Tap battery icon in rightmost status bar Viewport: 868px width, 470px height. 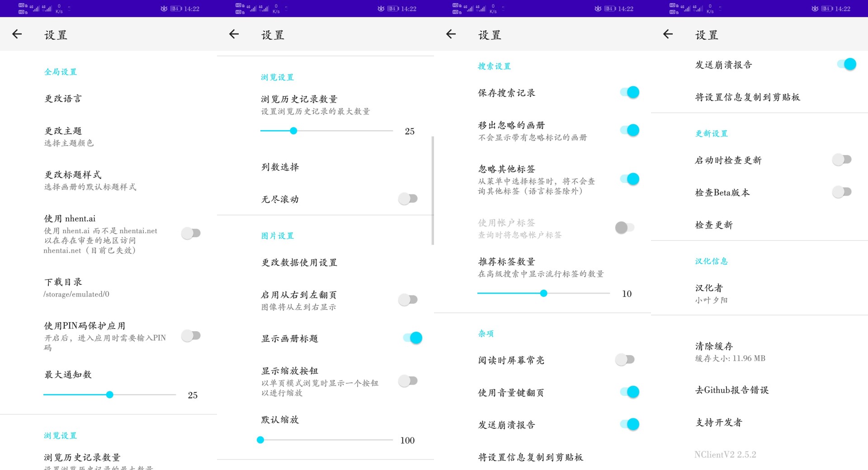[827, 9]
